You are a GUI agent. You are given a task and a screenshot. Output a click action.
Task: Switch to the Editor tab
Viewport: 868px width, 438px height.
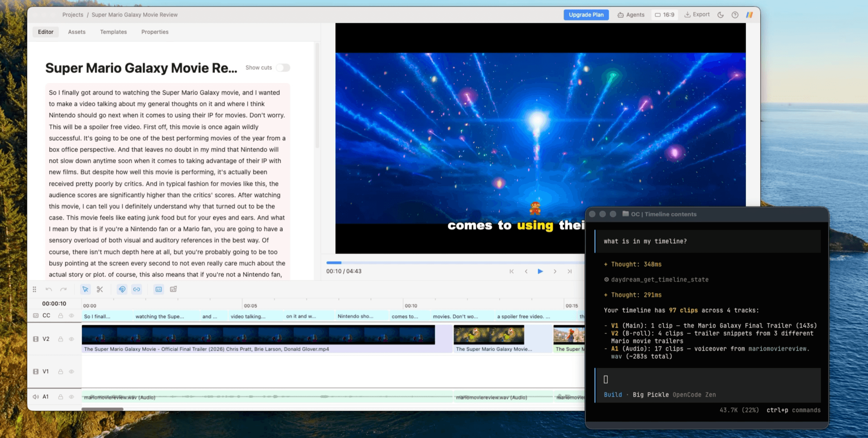point(46,32)
